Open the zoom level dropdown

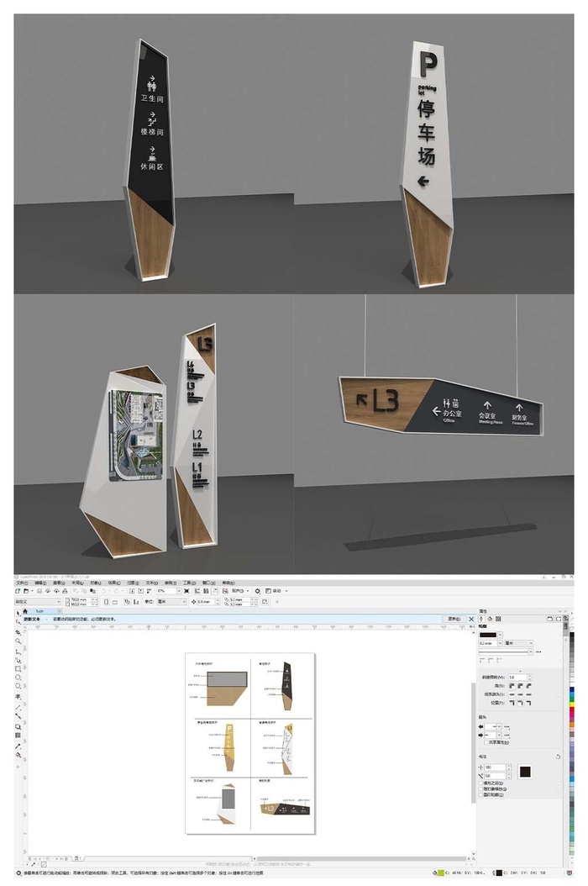point(179,590)
